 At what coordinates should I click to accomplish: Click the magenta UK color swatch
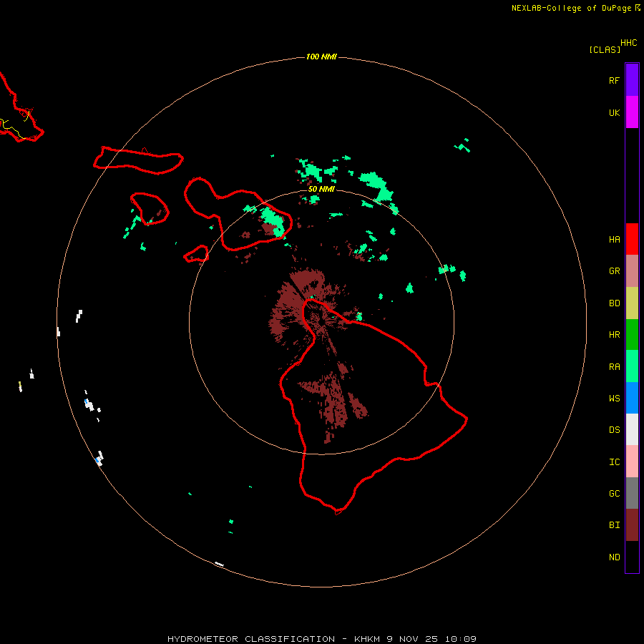(632, 112)
